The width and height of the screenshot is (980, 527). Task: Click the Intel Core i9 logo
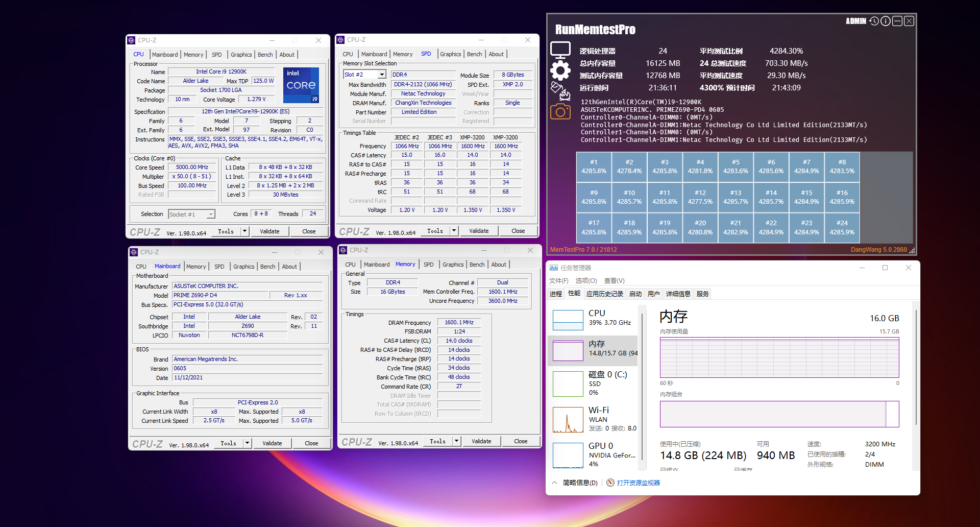point(301,85)
